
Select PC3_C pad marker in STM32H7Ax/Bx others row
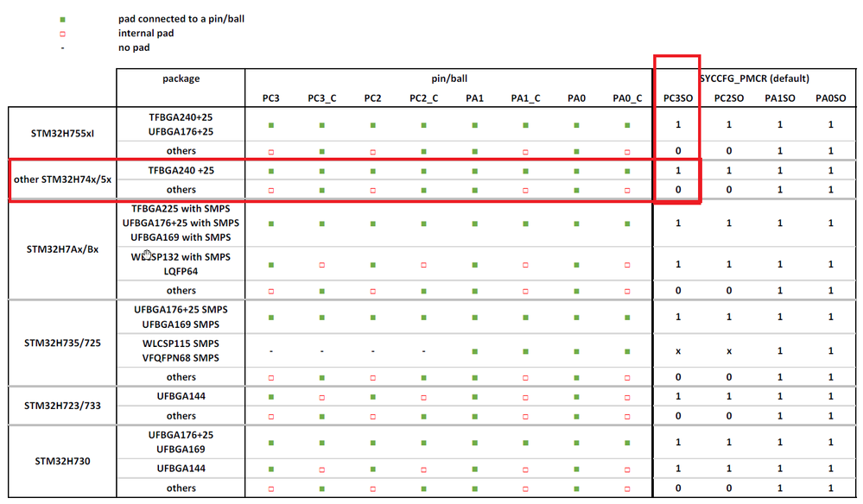(322, 291)
